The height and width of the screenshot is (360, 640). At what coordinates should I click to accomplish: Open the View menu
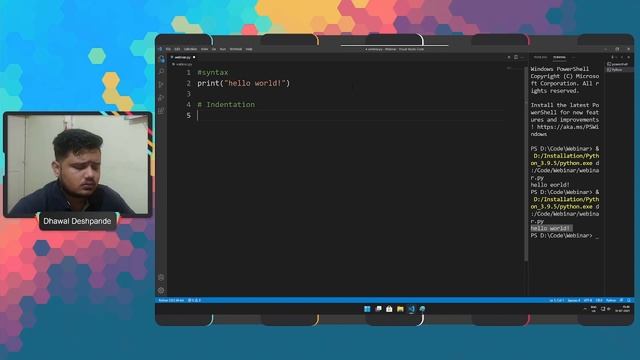pos(204,49)
